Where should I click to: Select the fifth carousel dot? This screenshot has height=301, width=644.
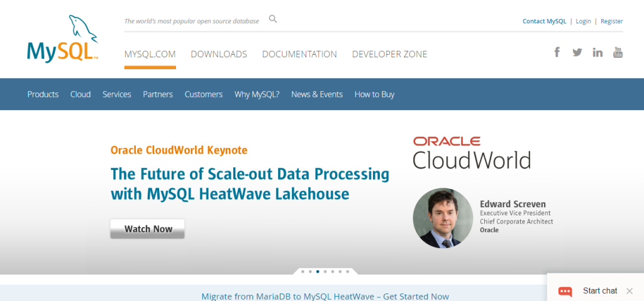click(x=332, y=271)
